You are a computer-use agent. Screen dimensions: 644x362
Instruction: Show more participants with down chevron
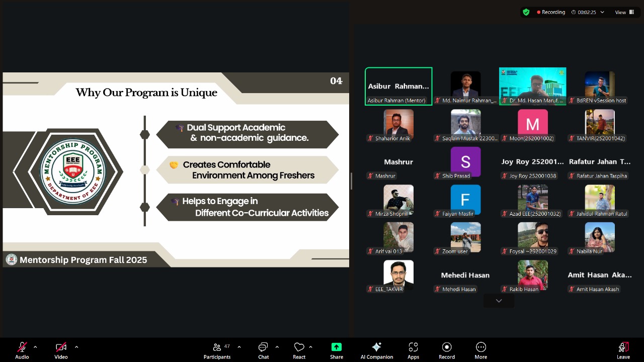point(499,301)
